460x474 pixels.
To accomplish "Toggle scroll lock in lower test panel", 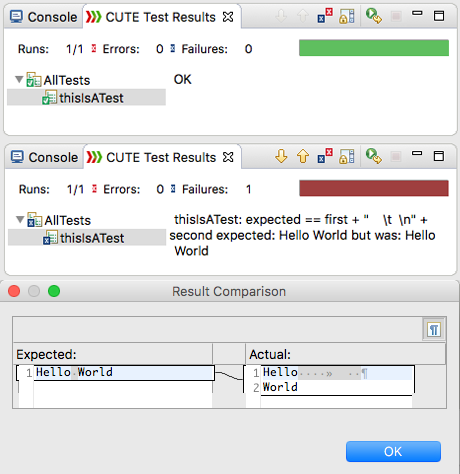I will click(347, 156).
